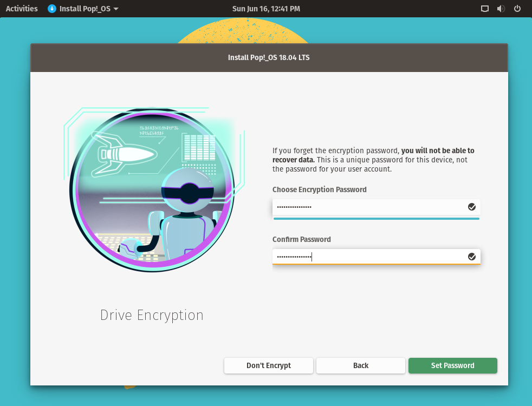Click the password strength bar
Image resolution: width=532 pixels, height=406 pixels.
pos(377,219)
